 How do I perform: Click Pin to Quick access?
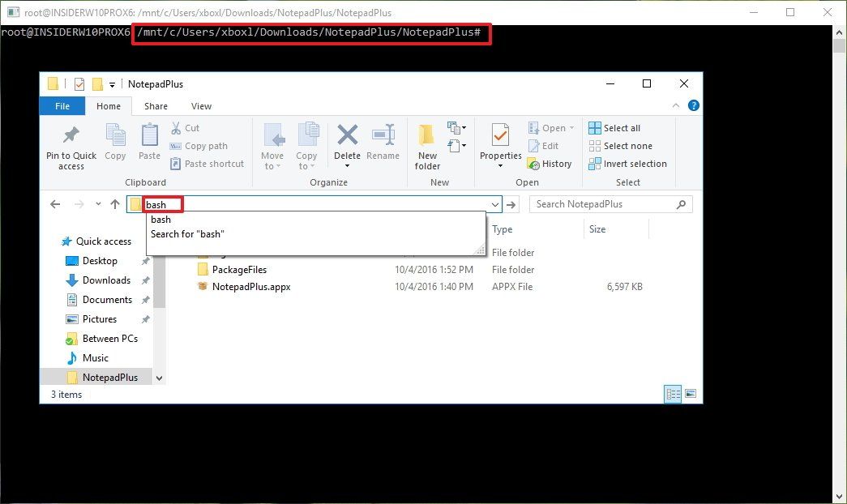pos(71,146)
